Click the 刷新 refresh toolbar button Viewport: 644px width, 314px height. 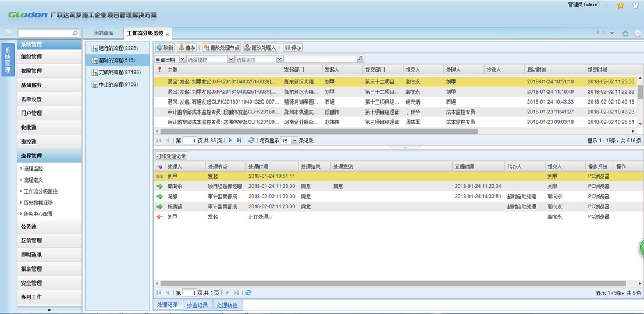[x=165, y=48]
